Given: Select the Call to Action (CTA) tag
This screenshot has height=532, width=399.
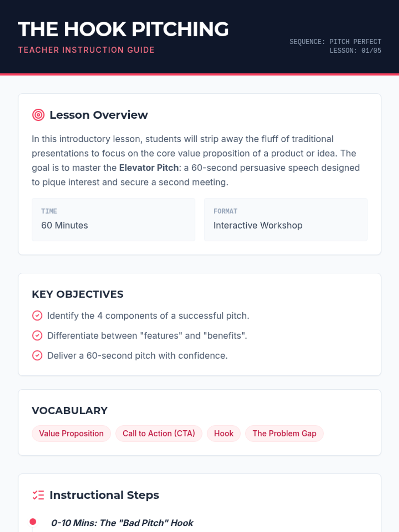Looking at the screenshot, I should coord(159,434).
